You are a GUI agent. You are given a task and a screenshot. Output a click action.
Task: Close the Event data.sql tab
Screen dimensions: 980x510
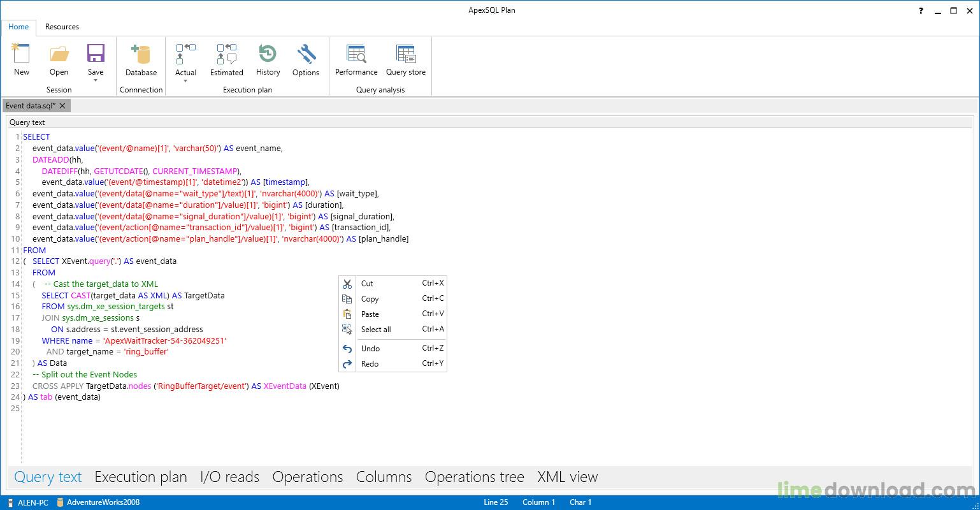click(x=62, y=106)
